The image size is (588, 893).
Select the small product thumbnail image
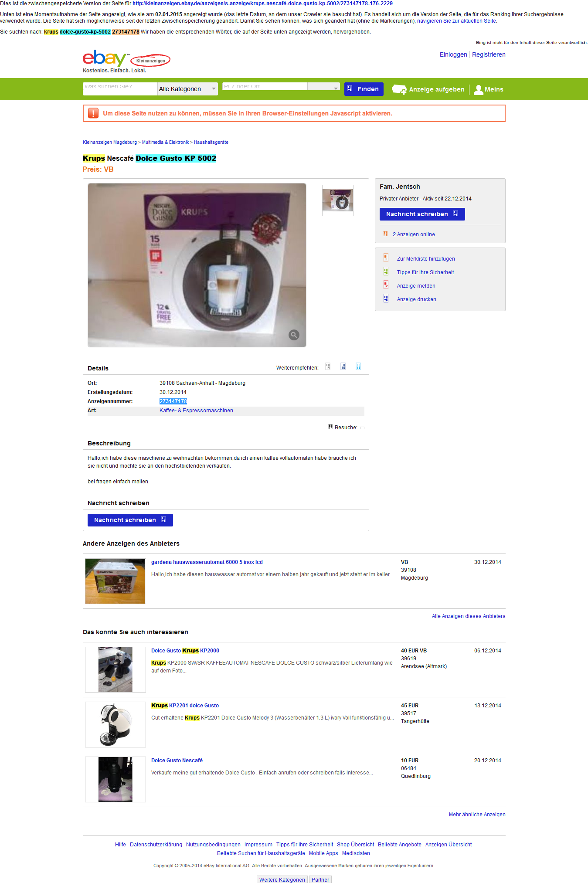[338, 200]
